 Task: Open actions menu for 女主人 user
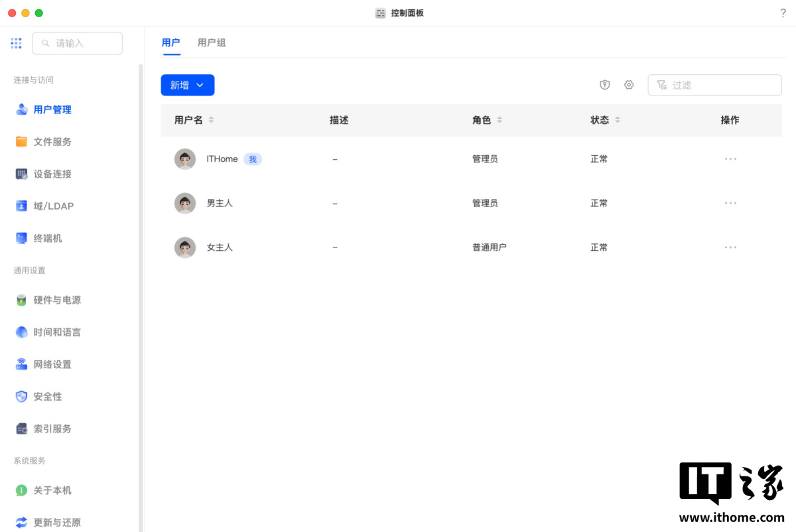730,247
